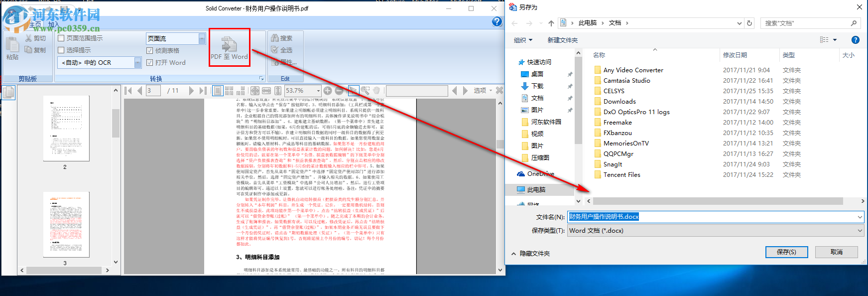Click the zoom out minus icon

point(339,91)
